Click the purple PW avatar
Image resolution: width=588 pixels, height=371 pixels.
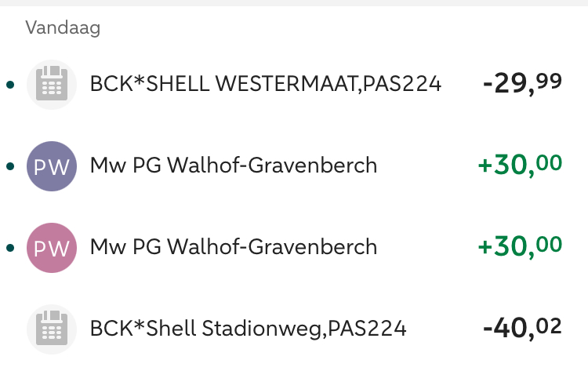point(52,166)
